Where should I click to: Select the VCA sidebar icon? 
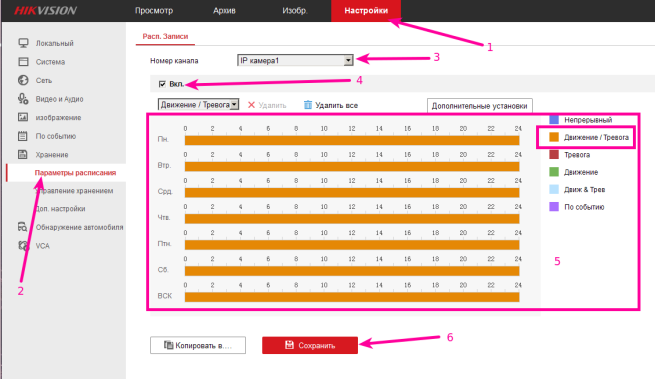pyautogui.click(x=23, y=246)
